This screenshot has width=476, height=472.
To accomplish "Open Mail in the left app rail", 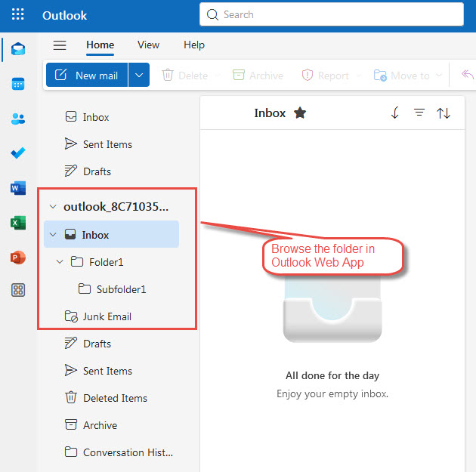I will 18,49.
